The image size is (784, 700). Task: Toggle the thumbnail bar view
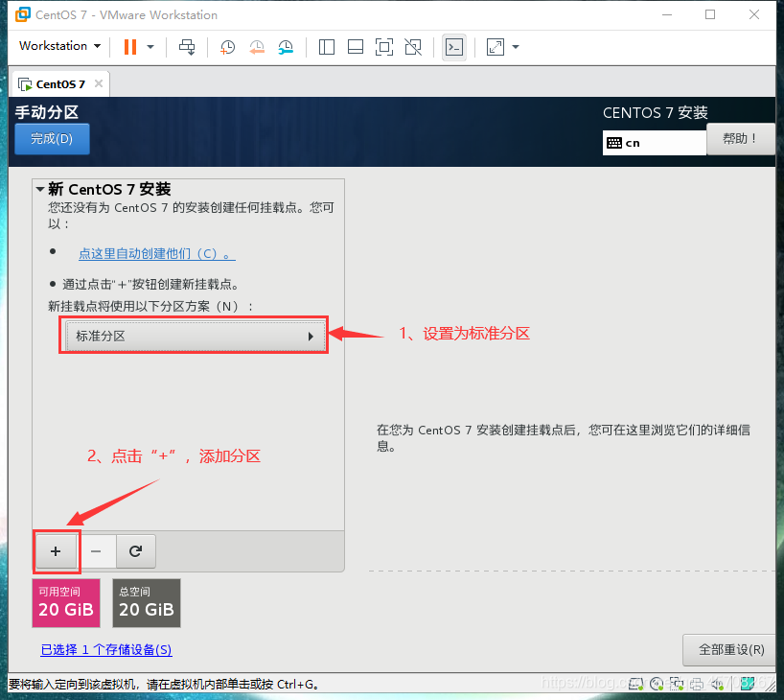355,47
